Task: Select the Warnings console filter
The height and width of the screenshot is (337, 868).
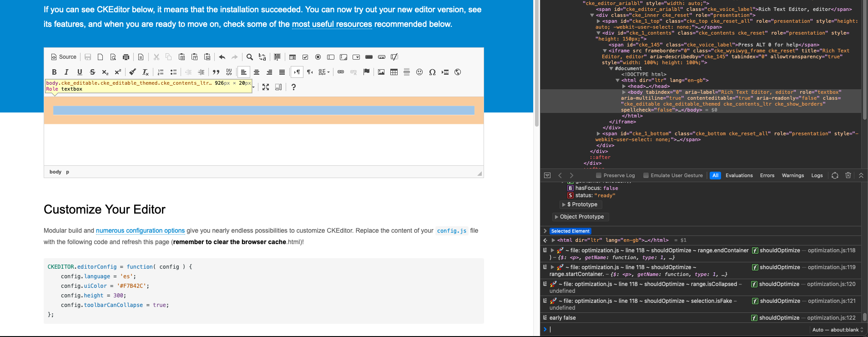Action: pos(793,175)
